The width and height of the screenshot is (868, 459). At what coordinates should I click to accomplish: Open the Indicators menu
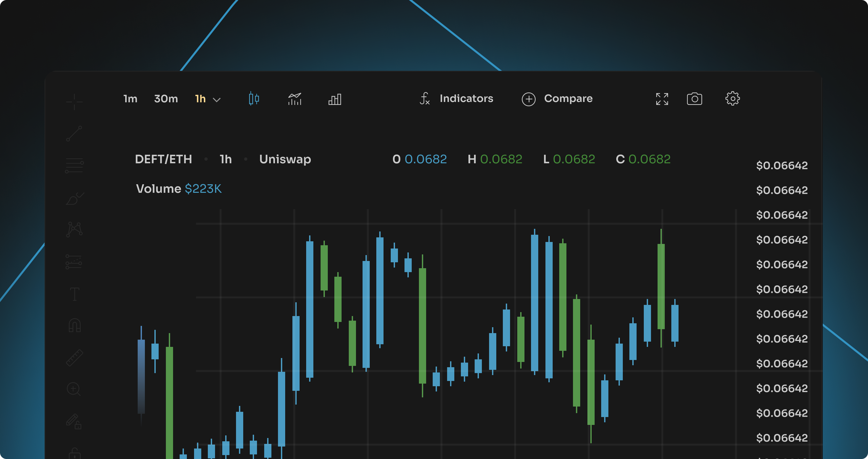[466, 99]
